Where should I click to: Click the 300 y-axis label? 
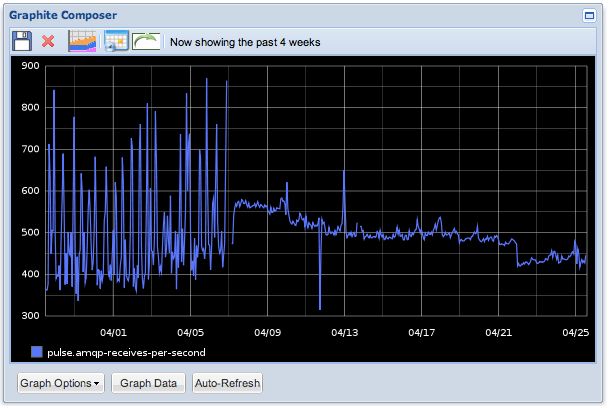(30, 316)
